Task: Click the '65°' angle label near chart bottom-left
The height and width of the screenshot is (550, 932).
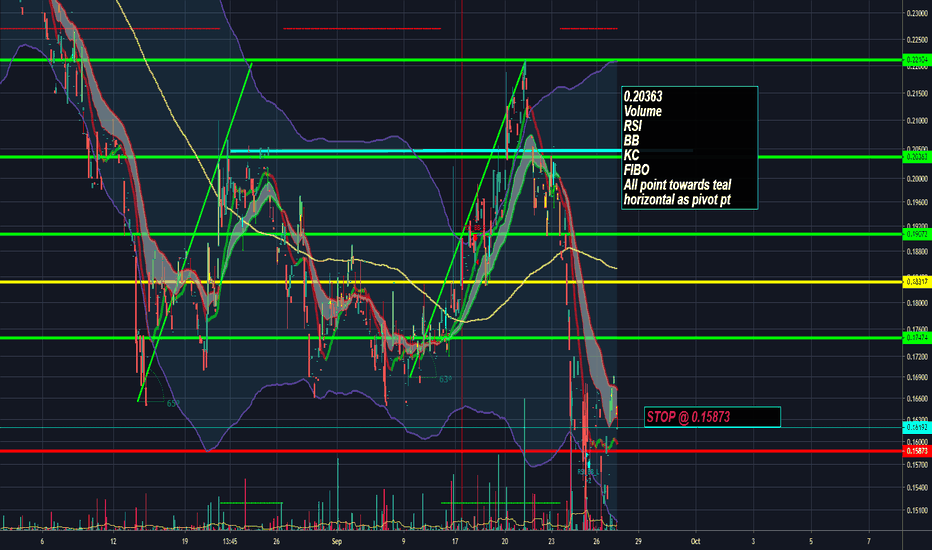Action: (x=172, y=404)
